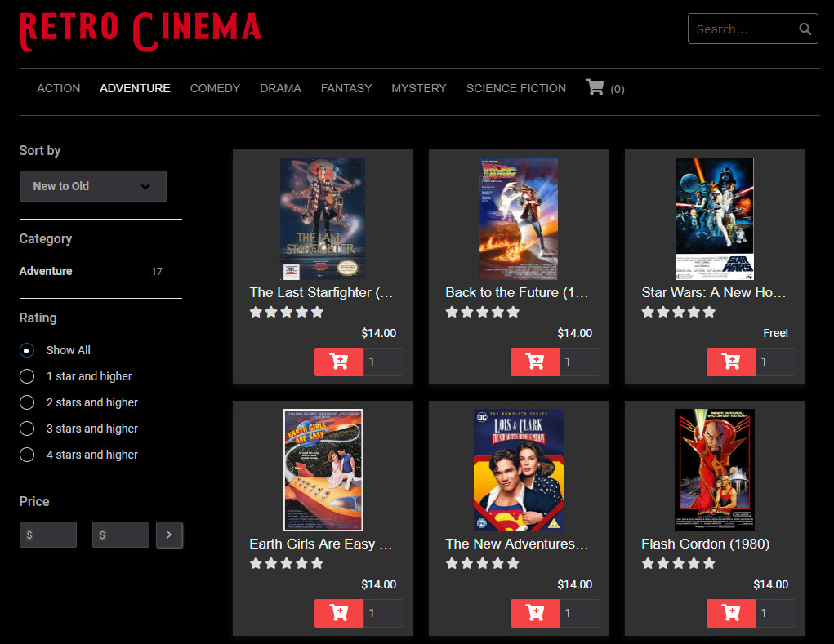
Task: Open the Comedy category
Action: [x=215, y=88]
